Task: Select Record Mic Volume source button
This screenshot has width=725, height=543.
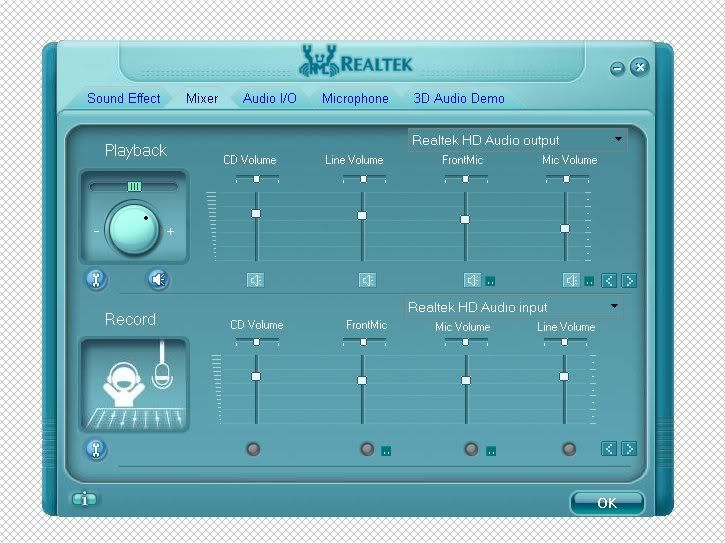Action: click(x=471, y=449)
